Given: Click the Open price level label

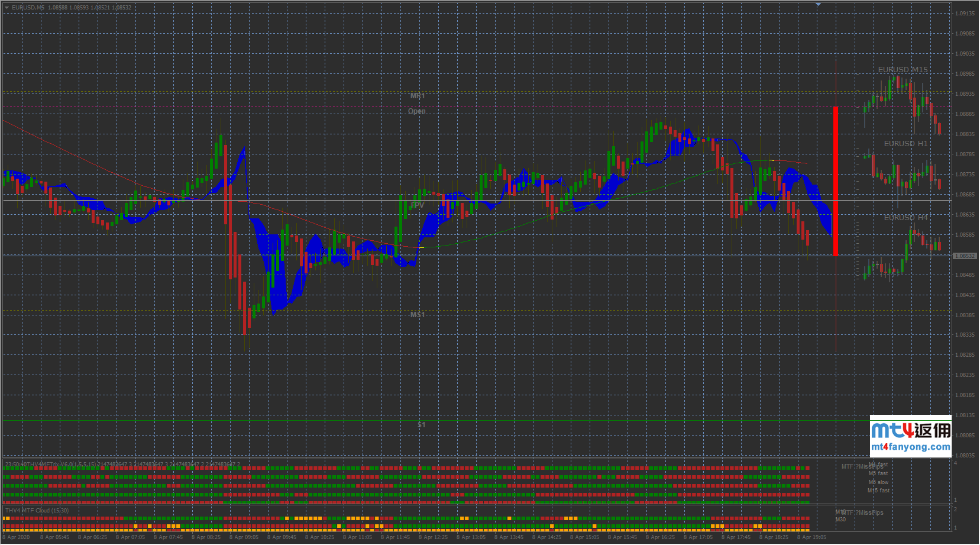Looking at the screenshot, I should click(416, 111).
